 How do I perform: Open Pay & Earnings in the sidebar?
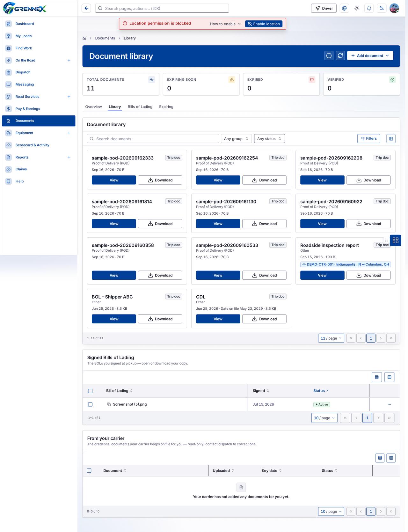click(39, 109)
